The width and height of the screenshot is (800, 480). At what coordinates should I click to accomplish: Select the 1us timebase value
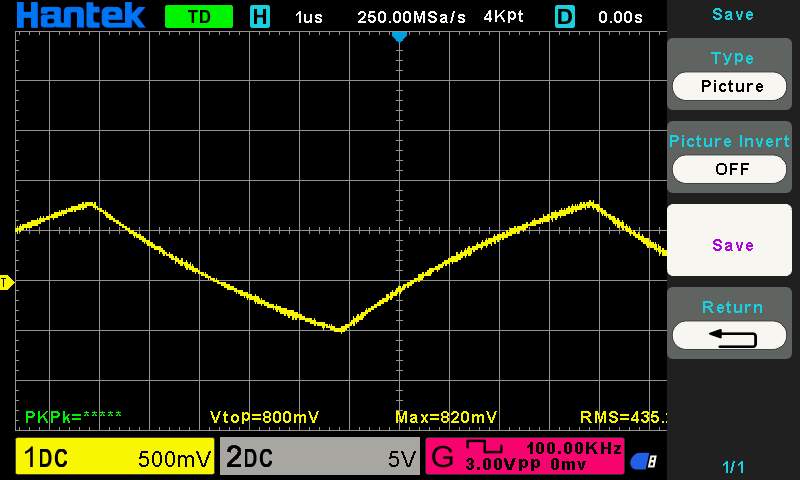coord(309,17)
